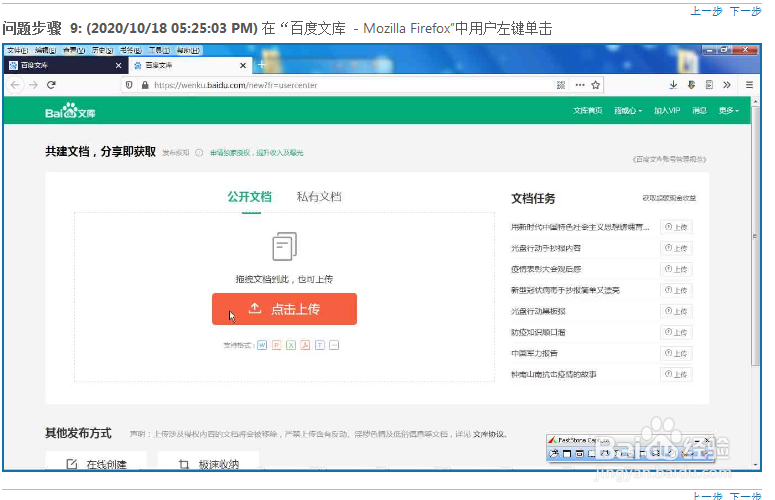Image resolution: width=775 pixels, height=500 pixels.
Task: Close the inactive dark 百度文库 tab
Action: [x=118, y=65]
